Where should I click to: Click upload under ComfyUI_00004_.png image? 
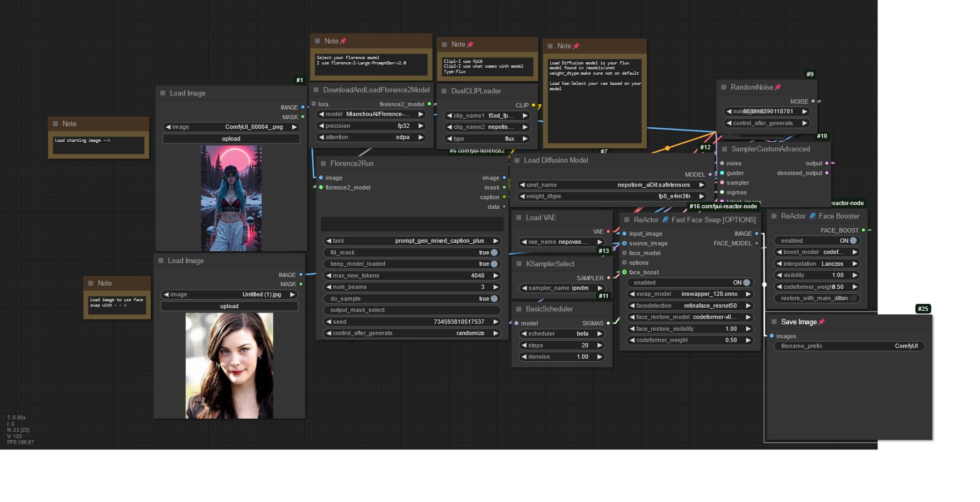pos(231,139)
